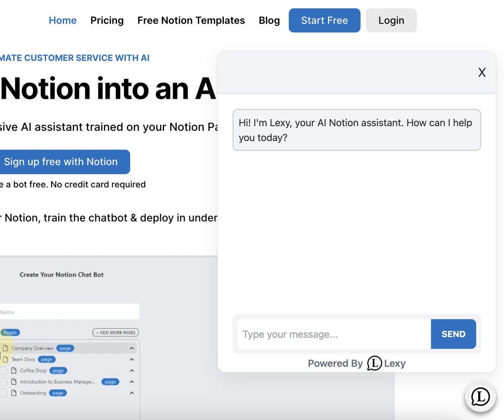This screenshot has width=504, height=420.
Task: Click the Start Free button
Action: click(324, 20)
